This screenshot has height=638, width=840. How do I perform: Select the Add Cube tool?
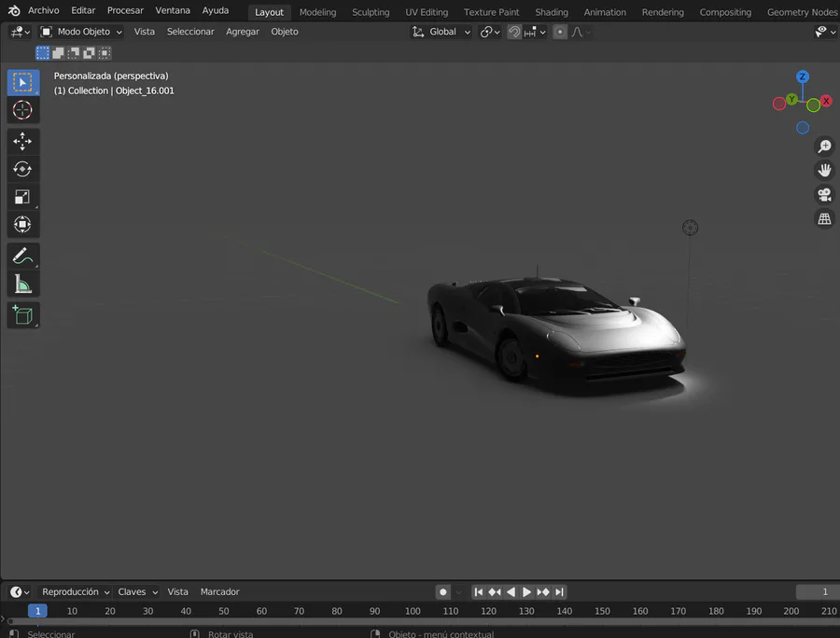tap(23, 315)
